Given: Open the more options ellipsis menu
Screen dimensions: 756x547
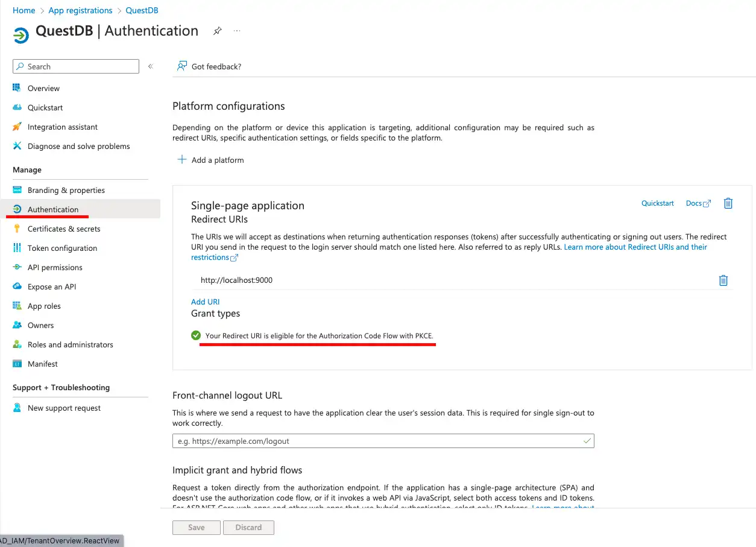Looking at the screenshot, I should pos(237,31).
